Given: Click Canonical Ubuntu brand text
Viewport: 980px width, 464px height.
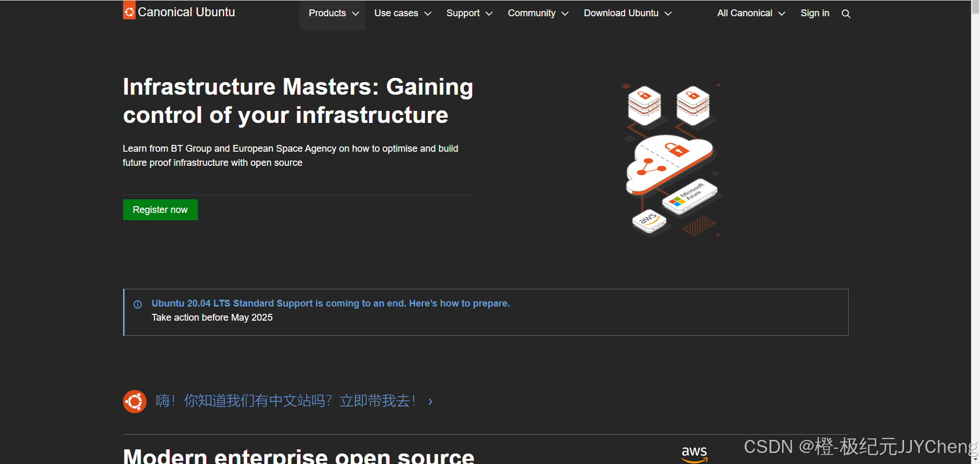Looking at the screenshot, I should (186, 12).
